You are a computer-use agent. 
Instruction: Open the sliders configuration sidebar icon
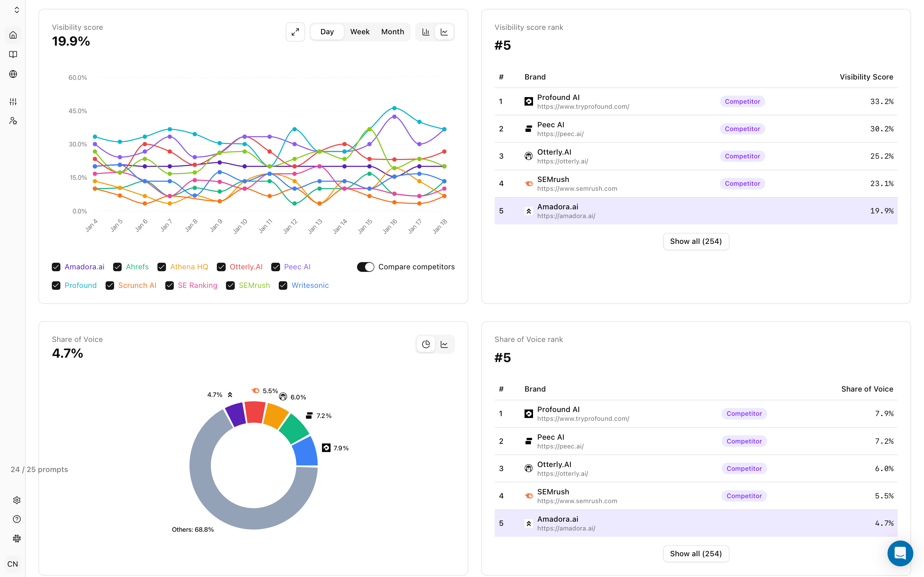tap(13, 102)
